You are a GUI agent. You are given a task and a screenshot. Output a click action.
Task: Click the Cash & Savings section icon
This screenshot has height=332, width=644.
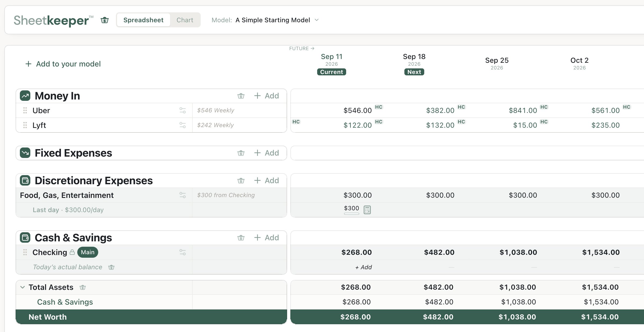tap(25, 238)
